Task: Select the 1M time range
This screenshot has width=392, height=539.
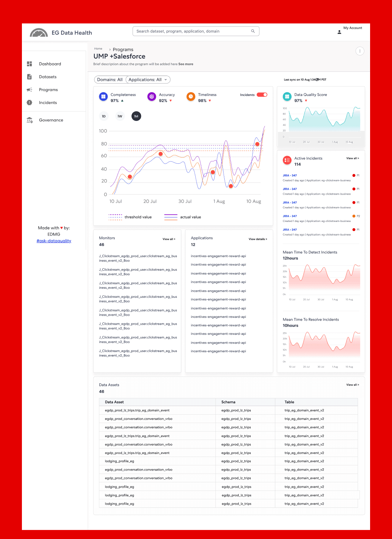Action: (x=136, y=116)
